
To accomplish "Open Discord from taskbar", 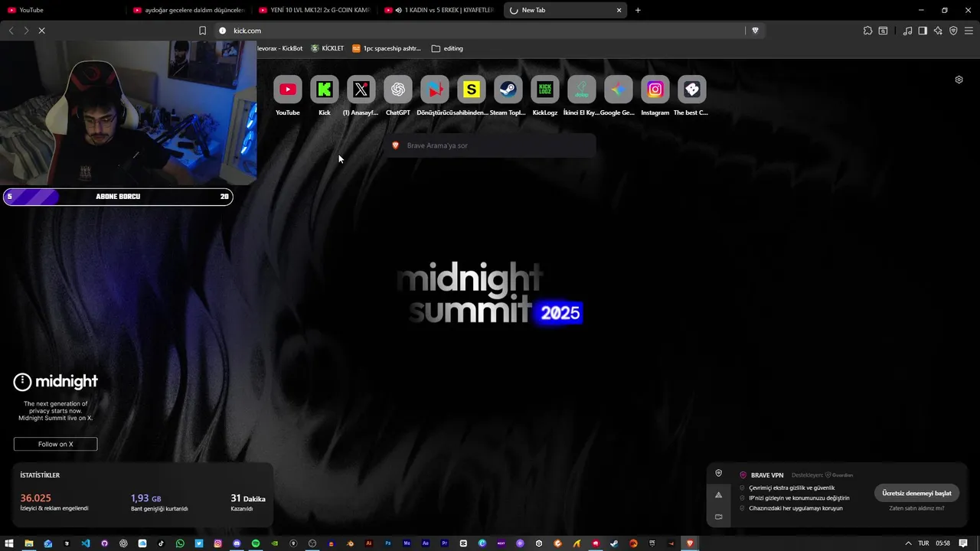I will 237,543.
